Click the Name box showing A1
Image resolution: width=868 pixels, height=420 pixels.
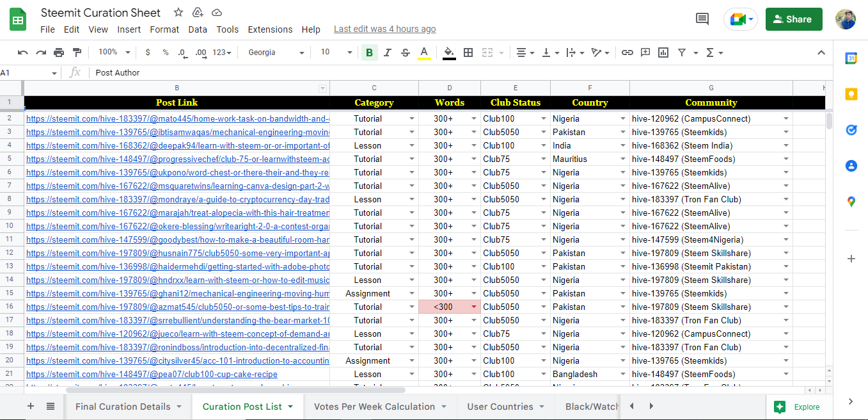click(x=30, y=73)
